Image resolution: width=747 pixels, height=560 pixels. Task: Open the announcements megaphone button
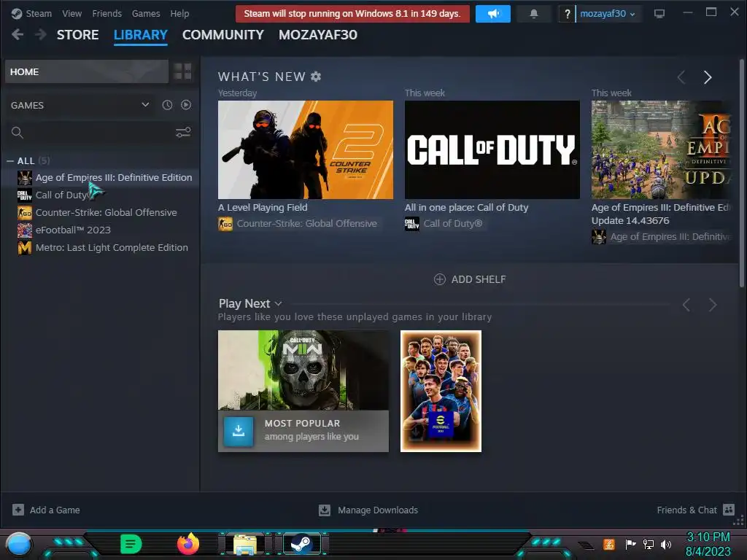[492, 14]
